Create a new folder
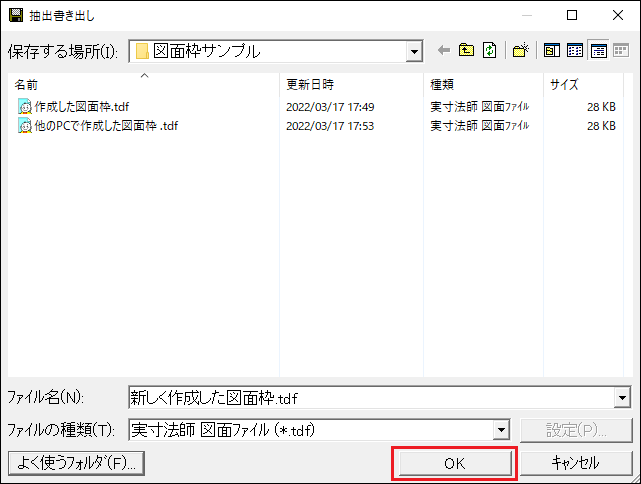 pyautogui.click(x=520, y=51)
